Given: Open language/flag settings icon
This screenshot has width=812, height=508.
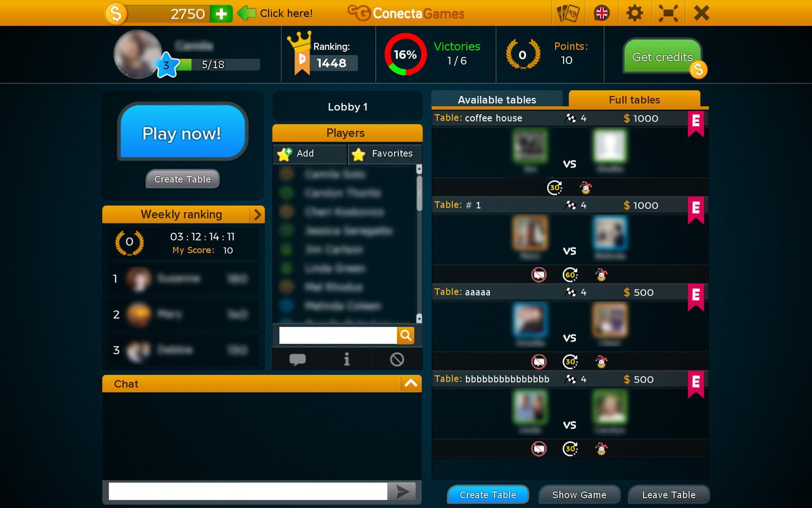Looking at the screenshot, I should click(601, 12).
